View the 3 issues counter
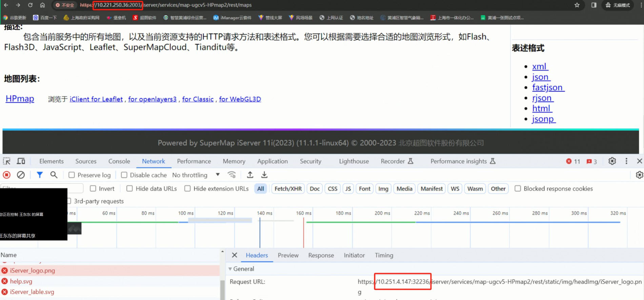 (592, 162)
